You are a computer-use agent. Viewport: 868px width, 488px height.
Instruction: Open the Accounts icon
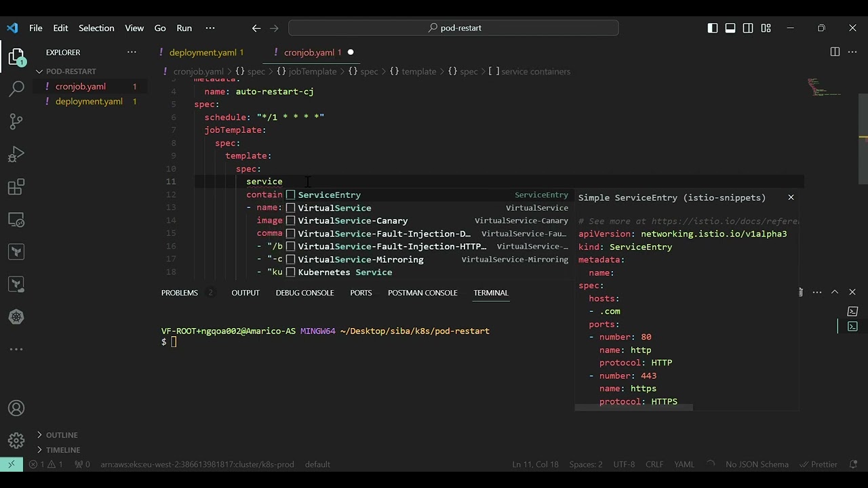[16, 408]
